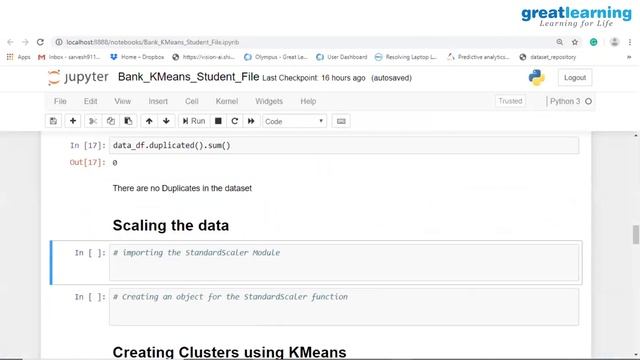Click the green extension icon
Image resolution: width=640 pixels, height=360 pixels.
pos(593,42)
